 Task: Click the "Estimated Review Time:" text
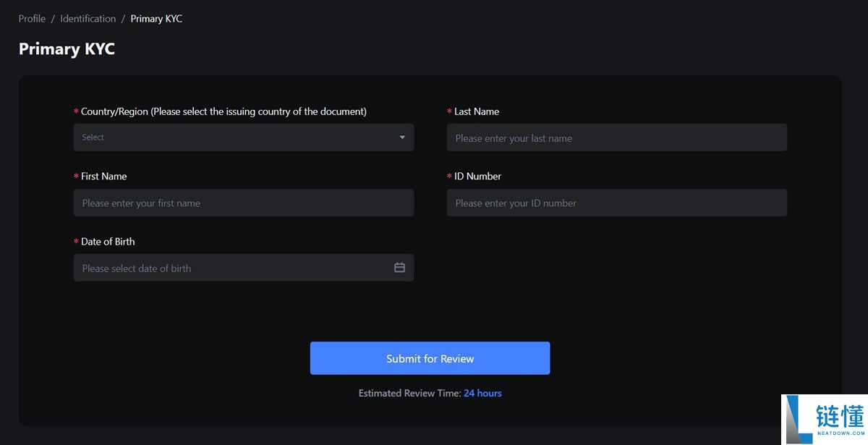coord(409,393)
